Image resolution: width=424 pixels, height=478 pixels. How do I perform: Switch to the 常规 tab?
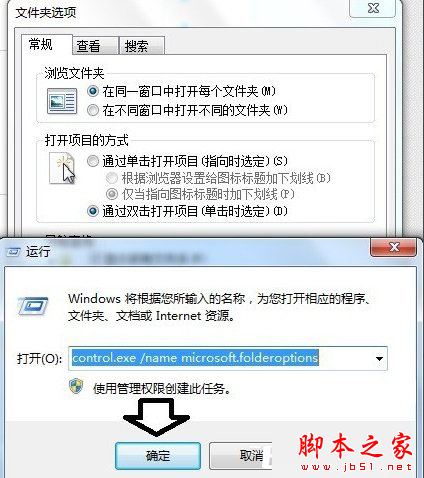point(47,44)
